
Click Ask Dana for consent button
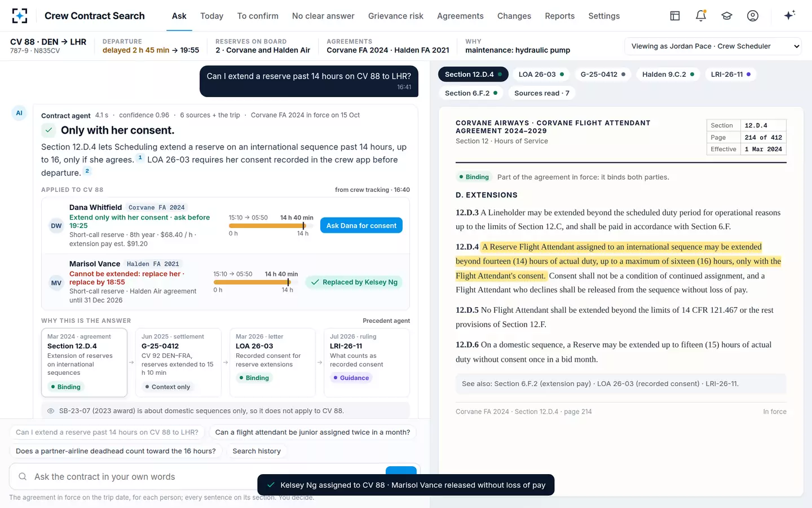tap(361, 225)
